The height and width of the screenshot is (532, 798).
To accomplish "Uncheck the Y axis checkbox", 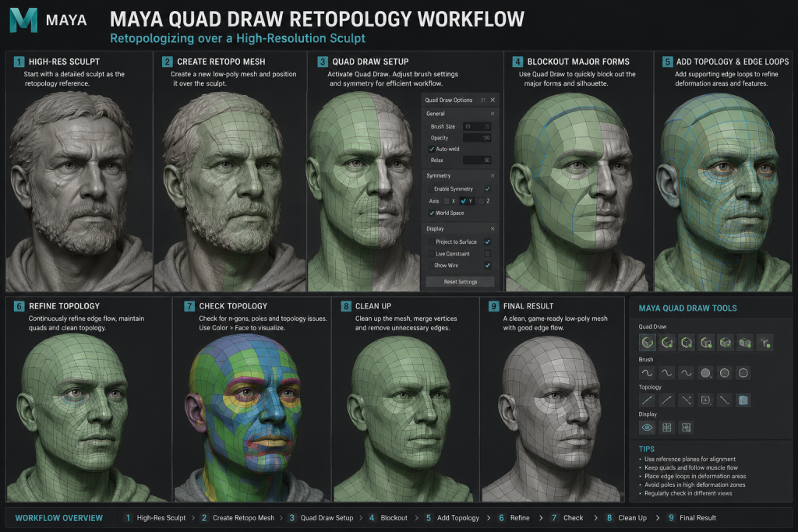I will point(464,201).
